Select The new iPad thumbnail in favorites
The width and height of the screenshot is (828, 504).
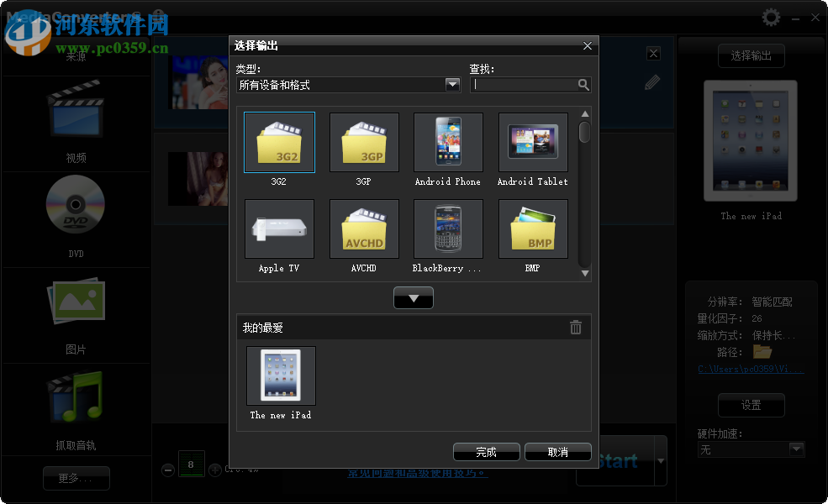click(x=279, y=375)
